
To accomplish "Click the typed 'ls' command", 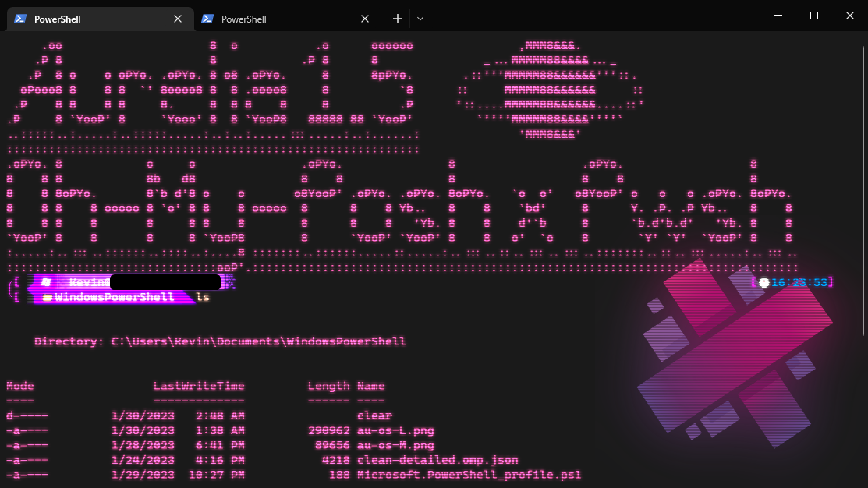I will coord(203,297).
